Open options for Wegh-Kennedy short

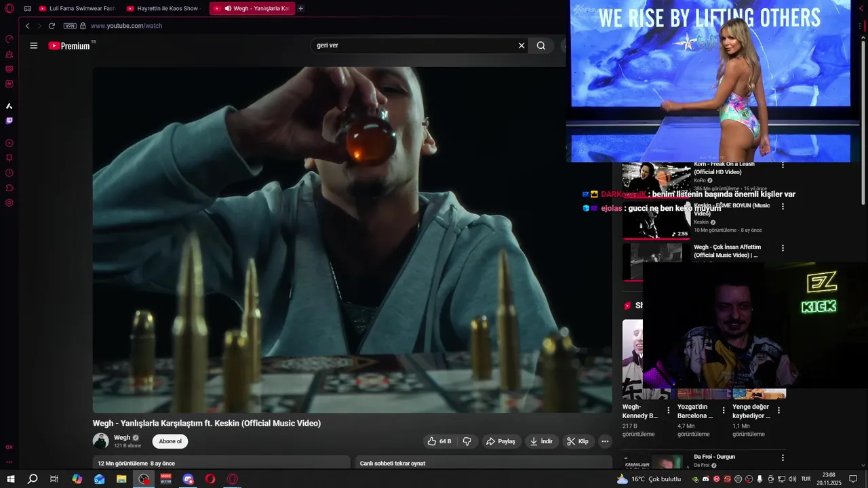point(668,410)
